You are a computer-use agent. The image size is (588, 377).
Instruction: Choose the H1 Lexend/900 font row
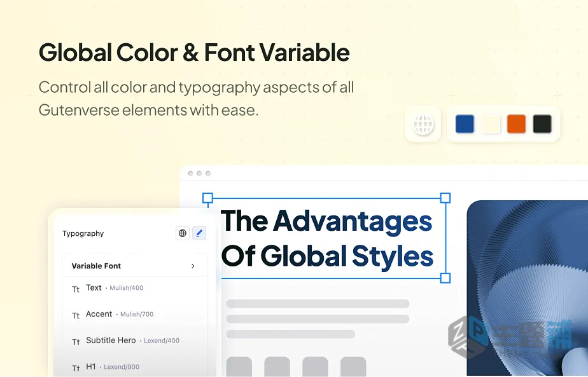[134, 367]
